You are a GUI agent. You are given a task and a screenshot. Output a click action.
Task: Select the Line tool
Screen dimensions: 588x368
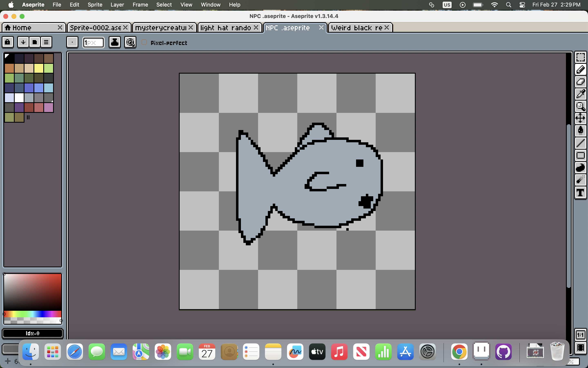(x=580, y=143)
